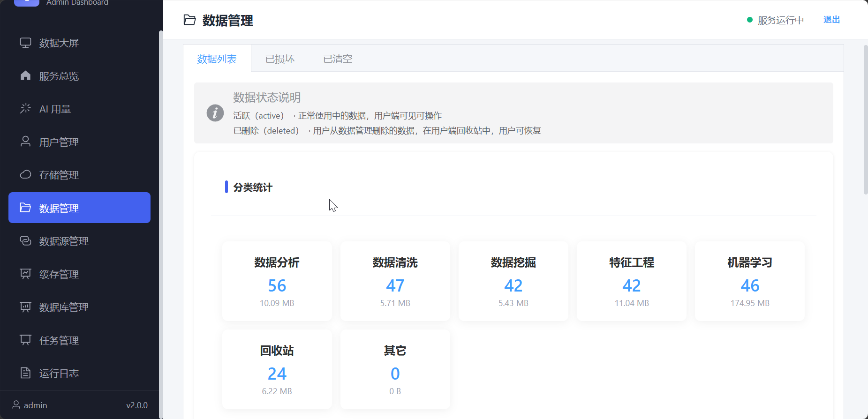868x419 pixels.
Task: Select the active 数据管理 menu item
Action: [79, 208]
